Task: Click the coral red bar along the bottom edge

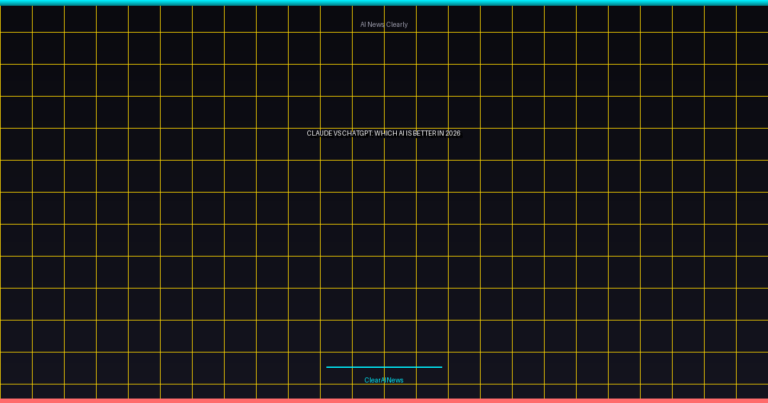Action: 384,400
